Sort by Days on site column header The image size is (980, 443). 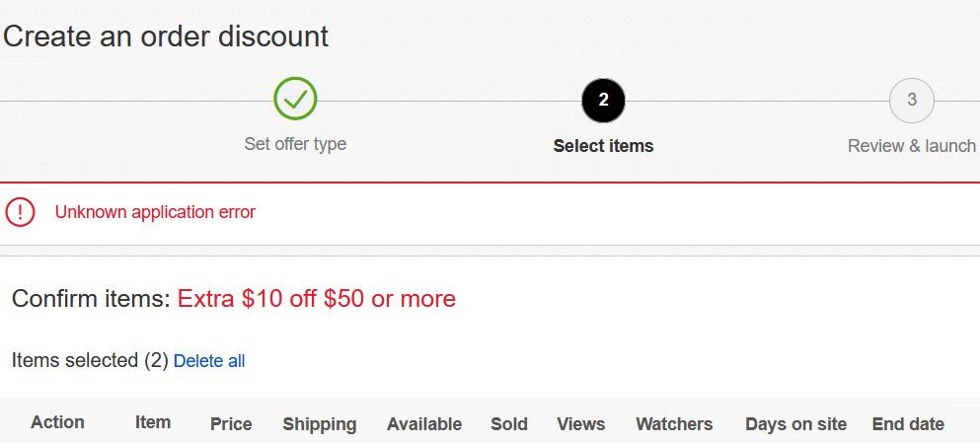(x=795, y=424)
